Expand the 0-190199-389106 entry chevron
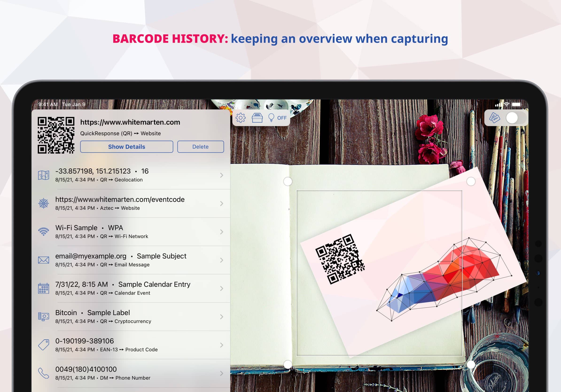Viewport: 561px width, 392px height. [222, 345]
